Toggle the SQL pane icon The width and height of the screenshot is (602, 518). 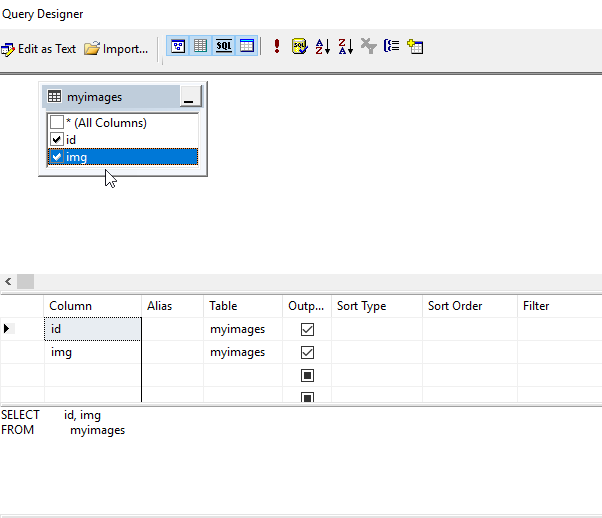pyautogui.click(x=224, y=46)
